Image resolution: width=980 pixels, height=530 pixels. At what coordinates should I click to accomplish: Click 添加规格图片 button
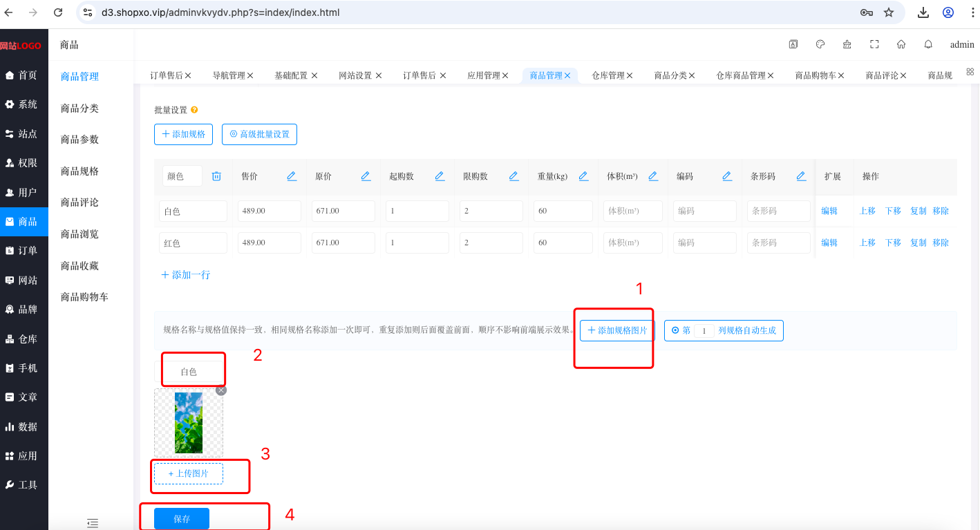pyautogui.click(x=617, y=330)
